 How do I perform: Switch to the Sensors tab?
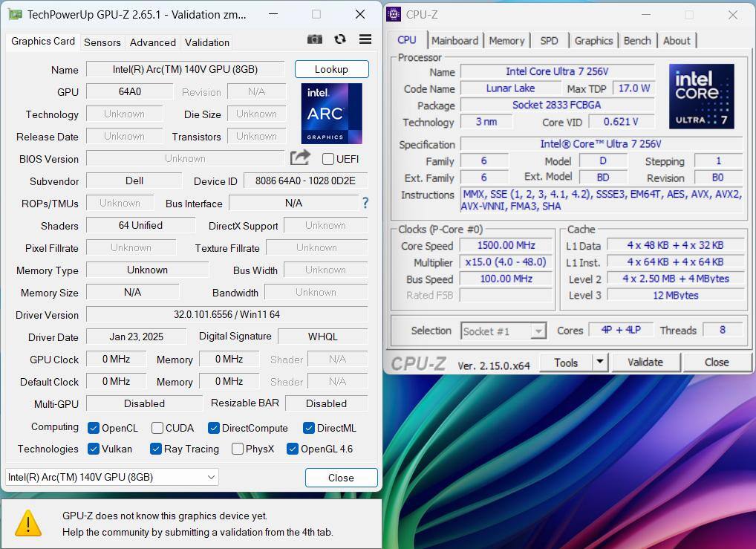[x=102, y=42]
